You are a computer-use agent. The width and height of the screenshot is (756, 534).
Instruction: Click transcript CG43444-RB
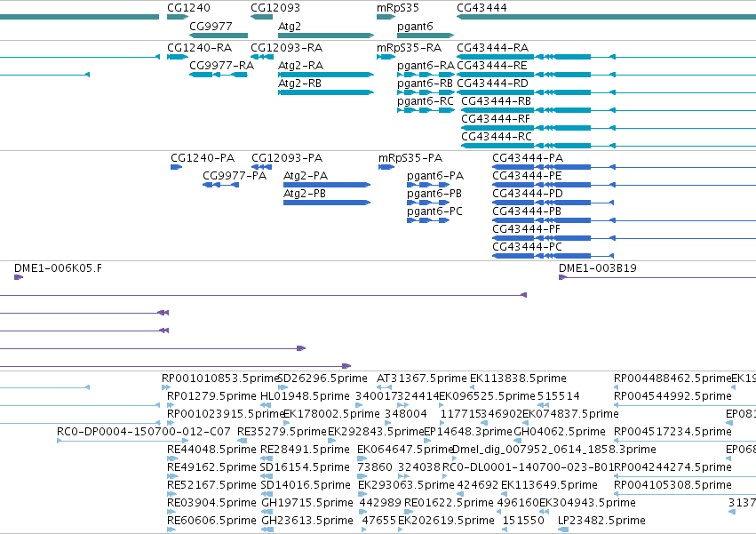tap(609, 110)
